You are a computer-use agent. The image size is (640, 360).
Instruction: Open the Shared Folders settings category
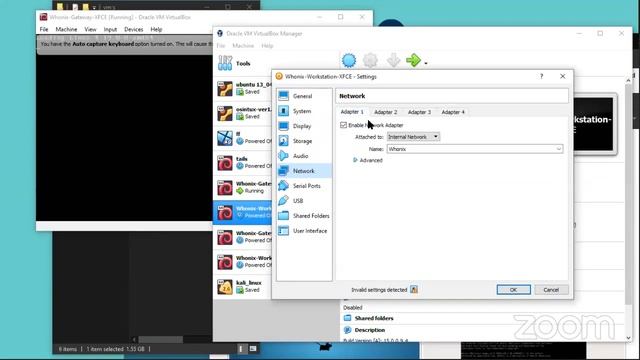pyautogui.click(x=304, y=216)
